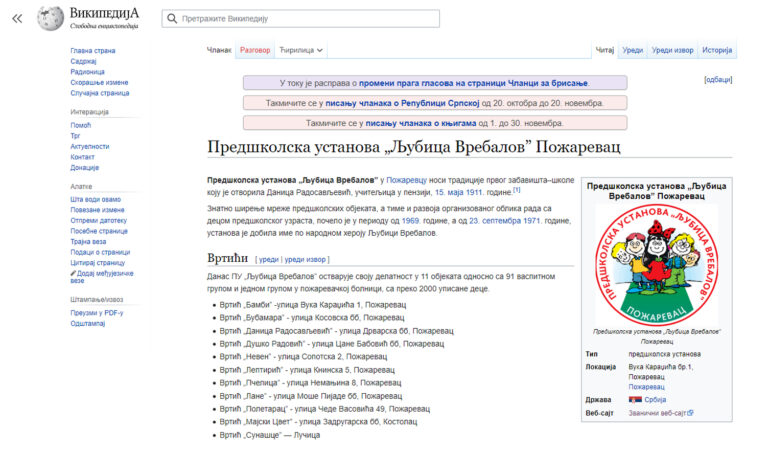Open Србија link in infobox
Screen dimensions: 768x452
(655, 400)
